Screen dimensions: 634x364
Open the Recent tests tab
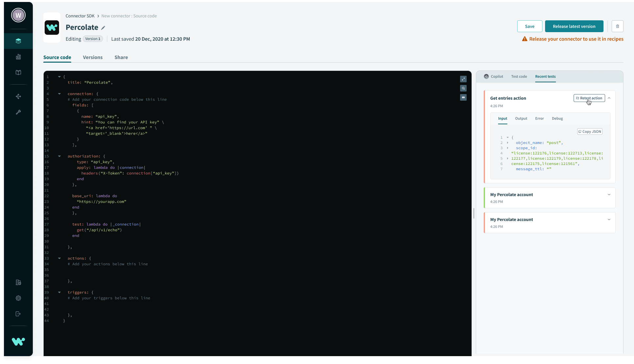point(545,76)
